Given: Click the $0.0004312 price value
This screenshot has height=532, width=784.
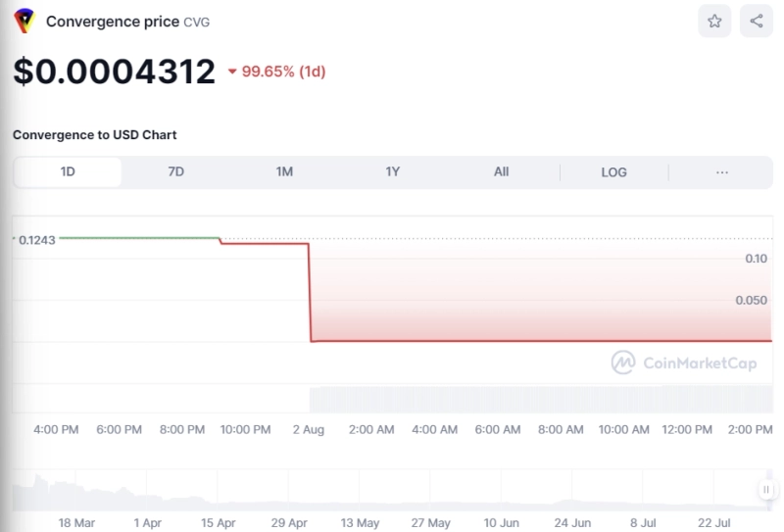Looking at the screenshot, I should point(114,71).
